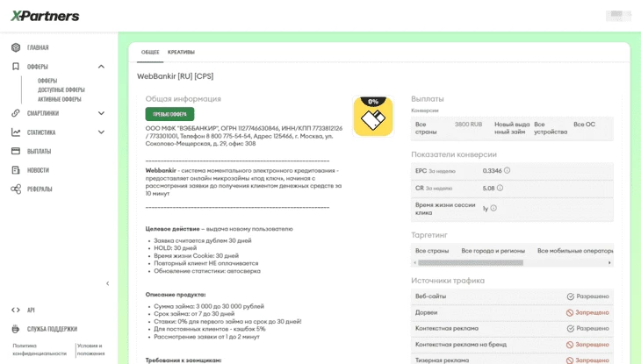This screenshot has width=641, height=364.
Task: Open Активные офферы submenu item
Action: point(60,99)
